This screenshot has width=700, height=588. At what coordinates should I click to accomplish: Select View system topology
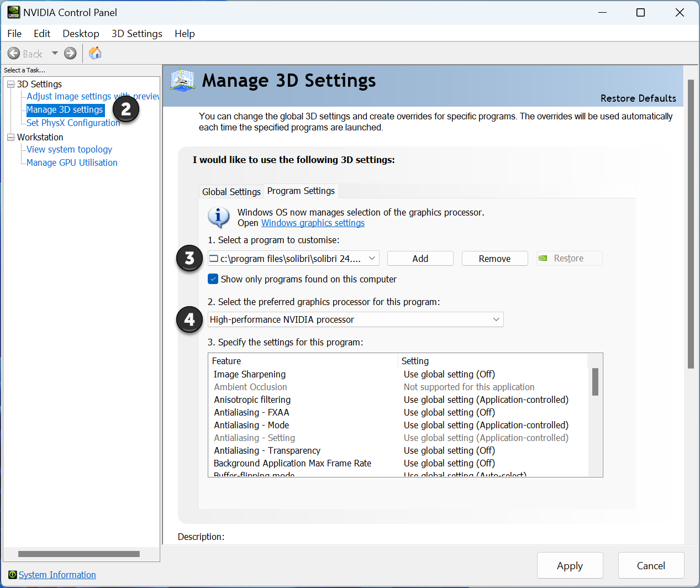coord(70,149)
